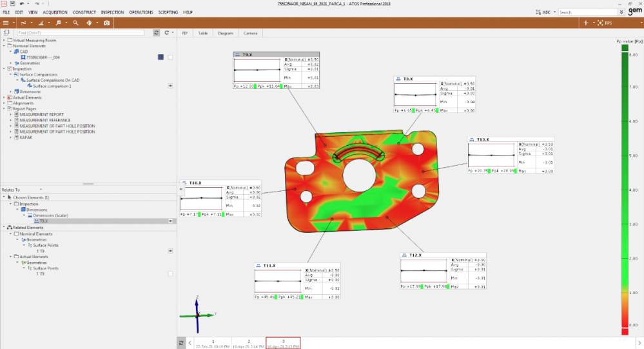Switch to the Diagram tab
644x349 pixels.
pos(225,32)
